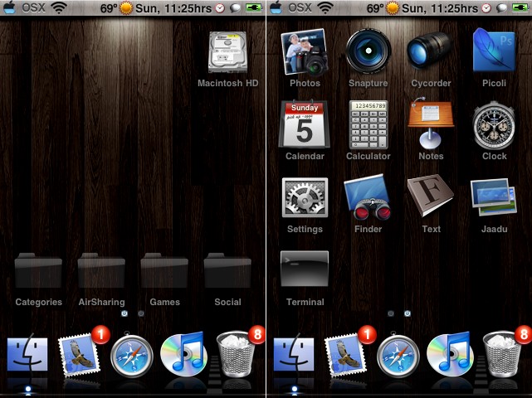This screenshot has height=398, width=532.
Task: Open the Categories folder
Action: (x=38, y=270)
